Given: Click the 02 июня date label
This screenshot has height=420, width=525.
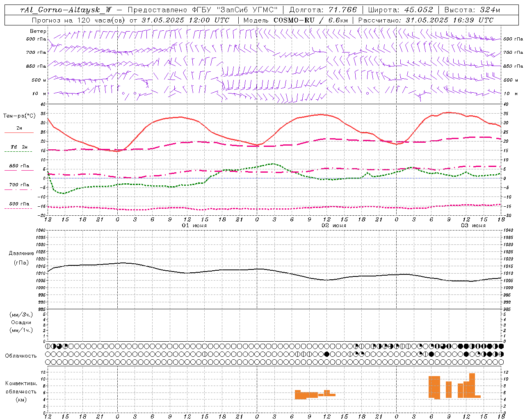Looking at the screenshot, I should pos(334,226).
